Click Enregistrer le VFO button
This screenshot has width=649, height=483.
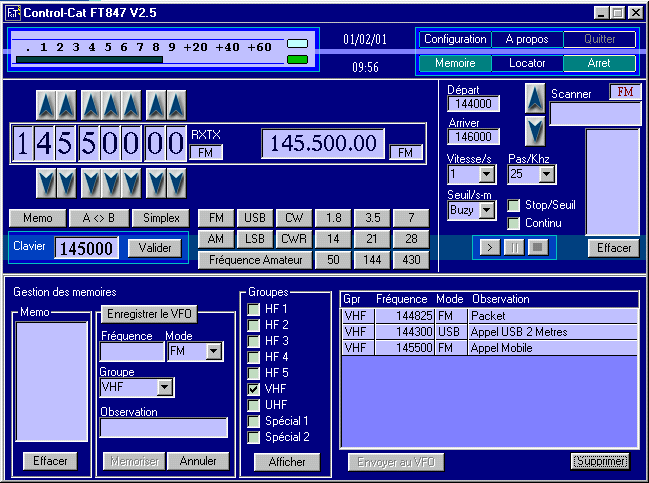tap(149, 314)
